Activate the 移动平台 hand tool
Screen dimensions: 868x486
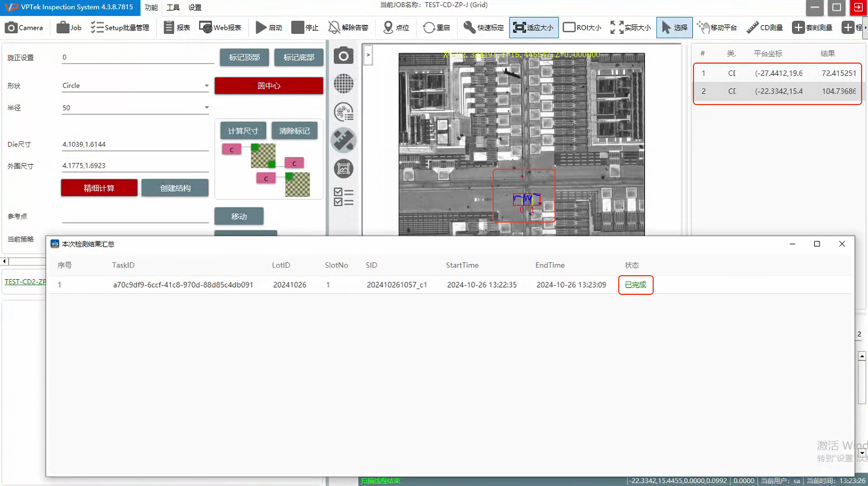click(x=717, y=27)
